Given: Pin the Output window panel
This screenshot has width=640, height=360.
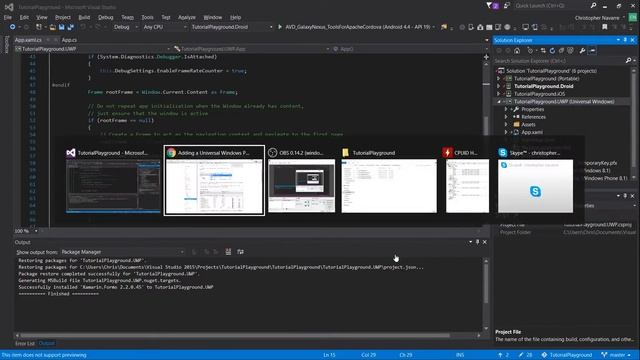Looking at the screenshot, I should click(478, 242).
